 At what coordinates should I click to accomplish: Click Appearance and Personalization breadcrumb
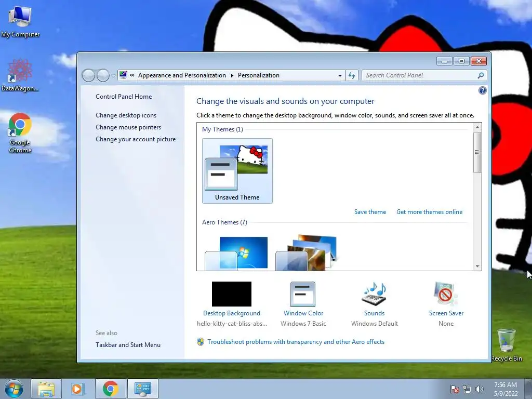[x=182, y=75]
